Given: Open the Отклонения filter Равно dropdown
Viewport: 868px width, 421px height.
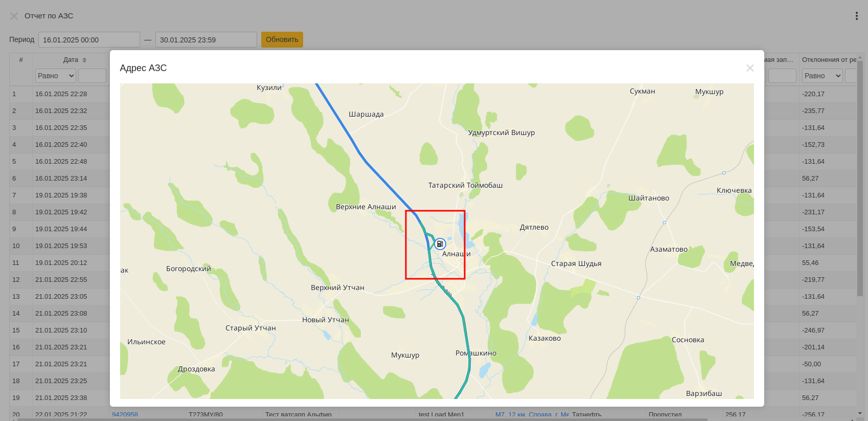Looking at the screenshot, I should click(822, 76).
